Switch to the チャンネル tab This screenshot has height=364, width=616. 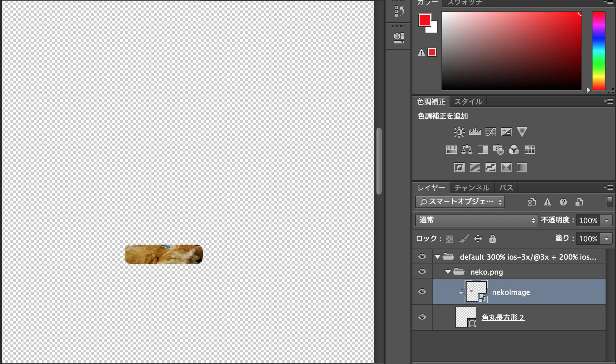pyautogui.click(x=472, y=188)
